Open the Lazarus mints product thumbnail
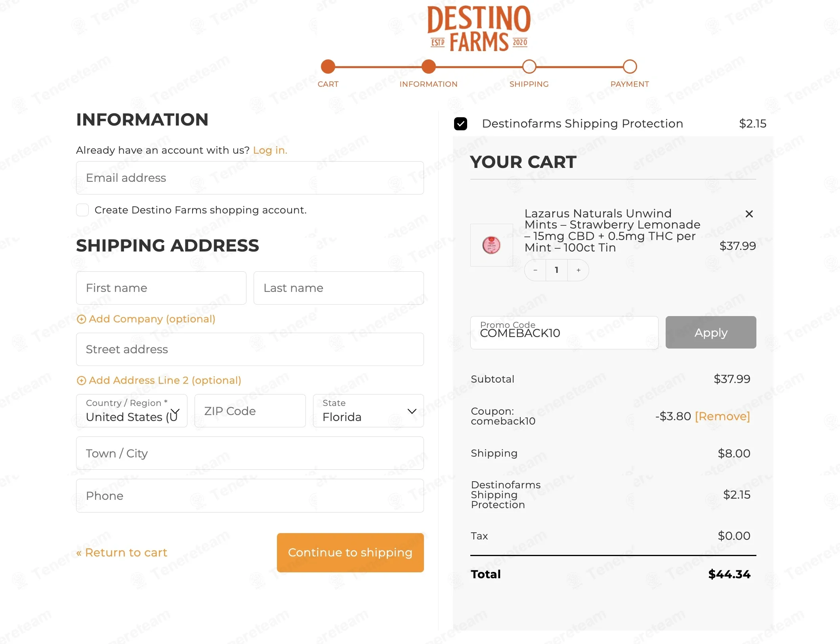Screen dimensions: 840x644 click(491, 245)
